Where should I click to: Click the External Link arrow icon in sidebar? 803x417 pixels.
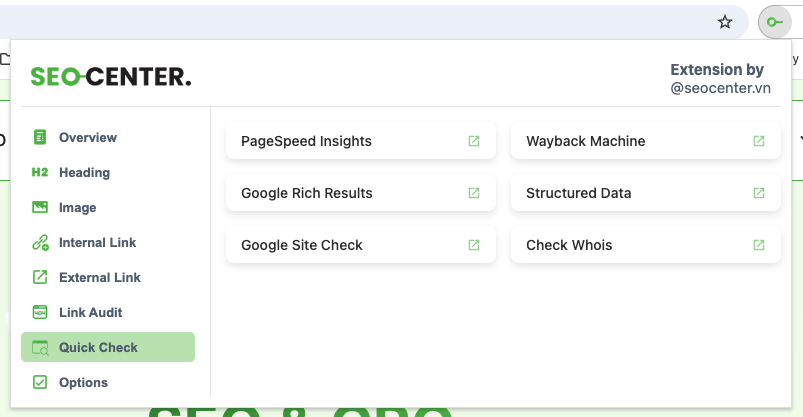tap(40, 277)
